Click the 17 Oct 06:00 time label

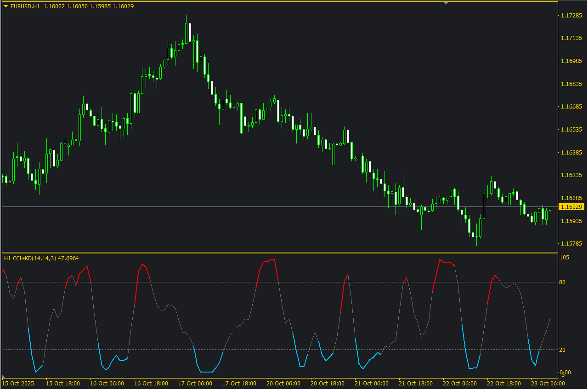click(x=195, y=383)
